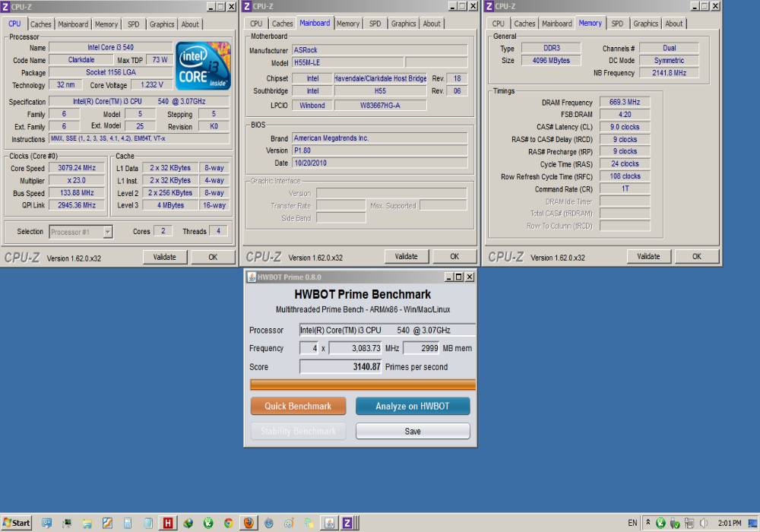
Task: Start the Quick Benchmark in HWBOT Prime
Action: coord(298,406)
